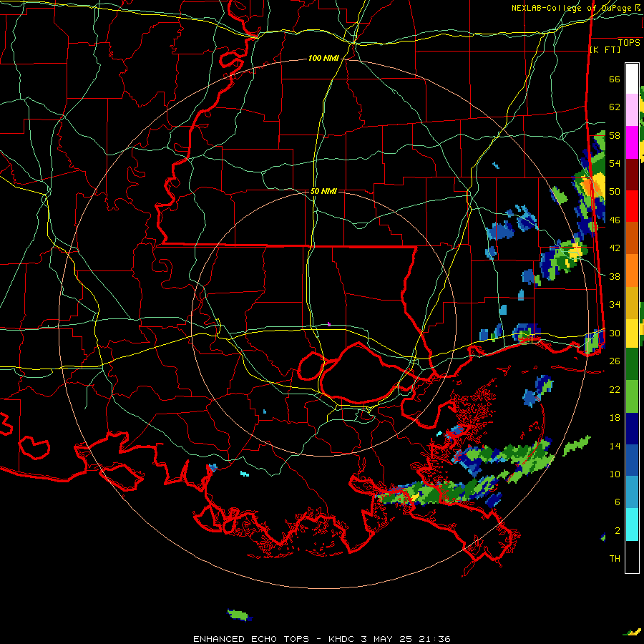Pick the yellow legend color block
Screen dimensions: 644x644
pos(632,334)
